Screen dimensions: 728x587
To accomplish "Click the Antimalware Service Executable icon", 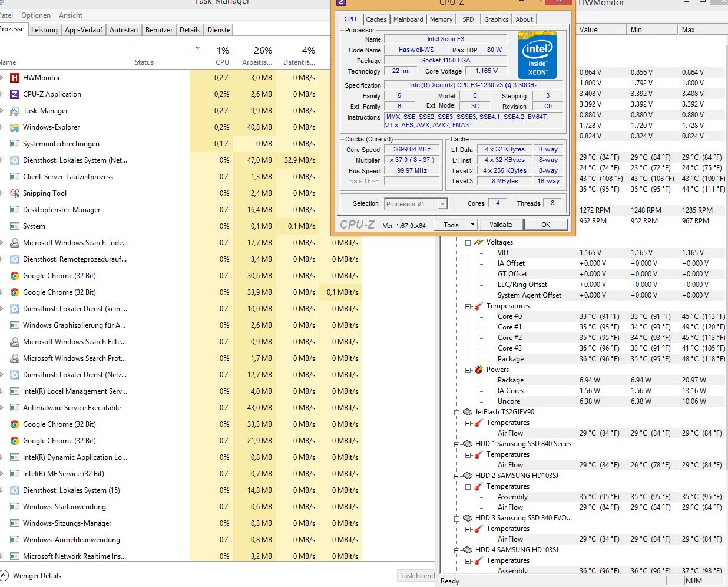I will (15, 408).
